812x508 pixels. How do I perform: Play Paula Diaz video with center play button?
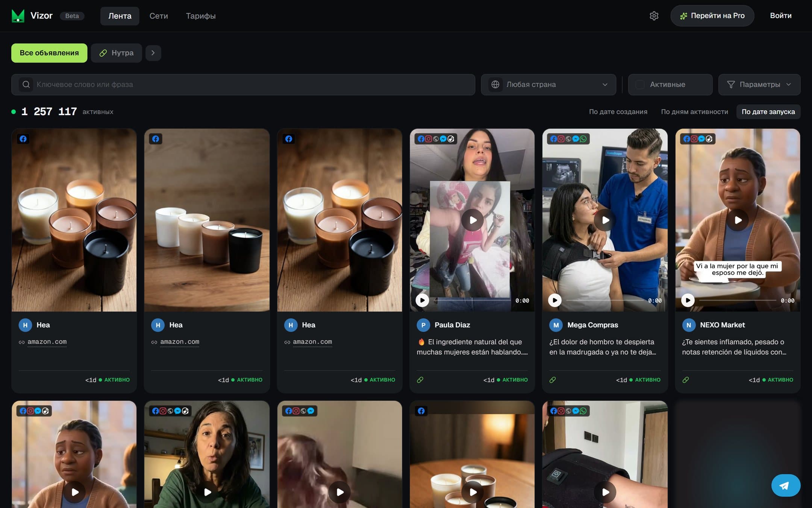pyautogui.click(x=473, y=220)
